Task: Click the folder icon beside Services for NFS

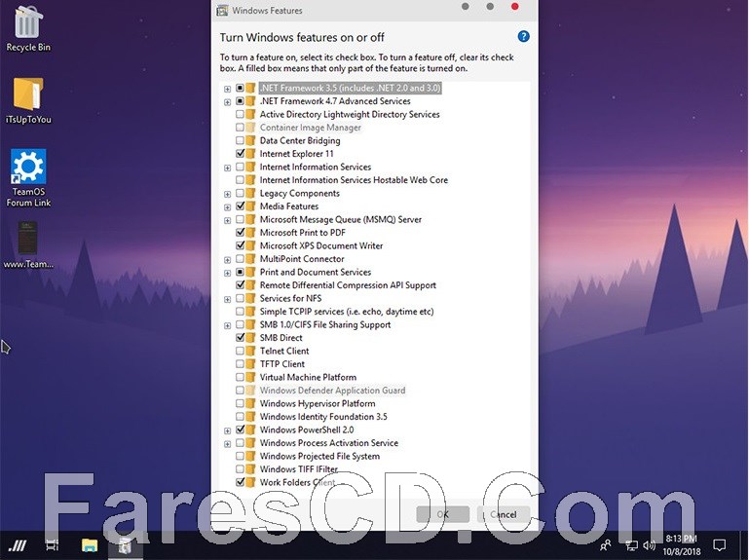Action: pyautogui.click(x=250, y=298)
